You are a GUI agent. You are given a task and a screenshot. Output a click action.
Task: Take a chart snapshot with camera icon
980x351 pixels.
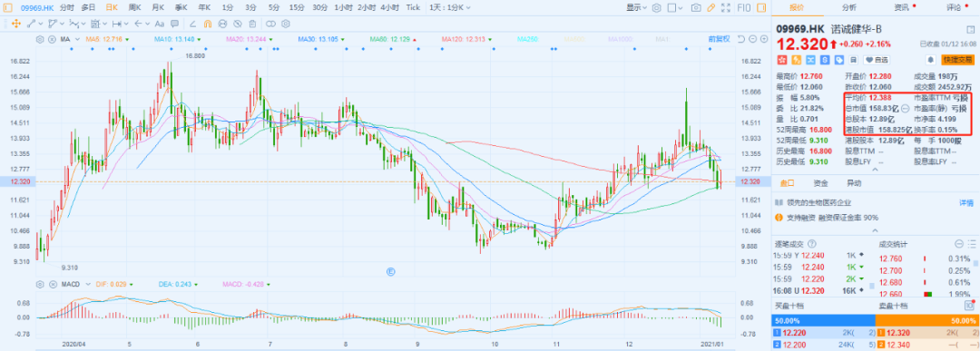696,8
